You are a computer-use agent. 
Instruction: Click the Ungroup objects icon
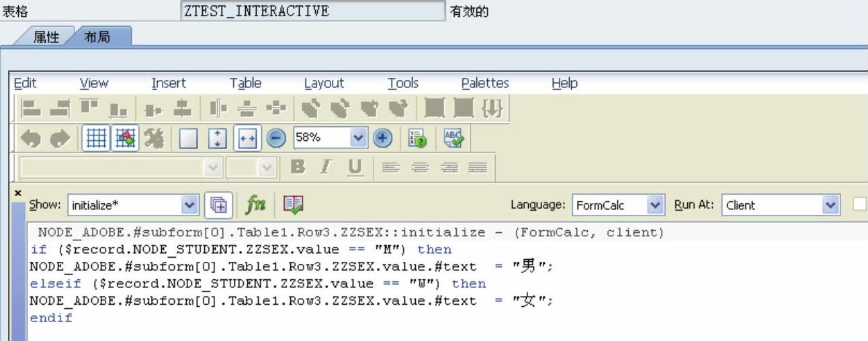[464, 108]
